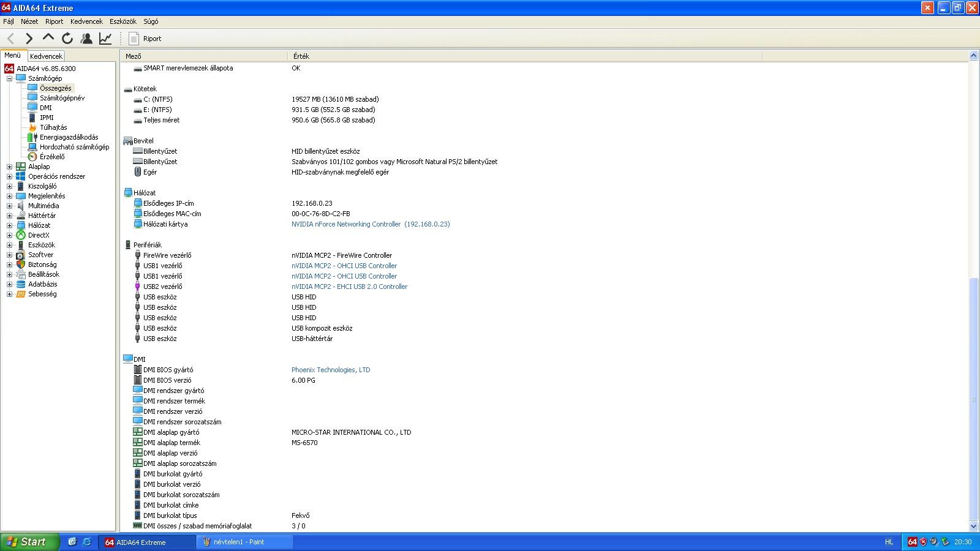Click the Alaplap motherboard icon

21,167
